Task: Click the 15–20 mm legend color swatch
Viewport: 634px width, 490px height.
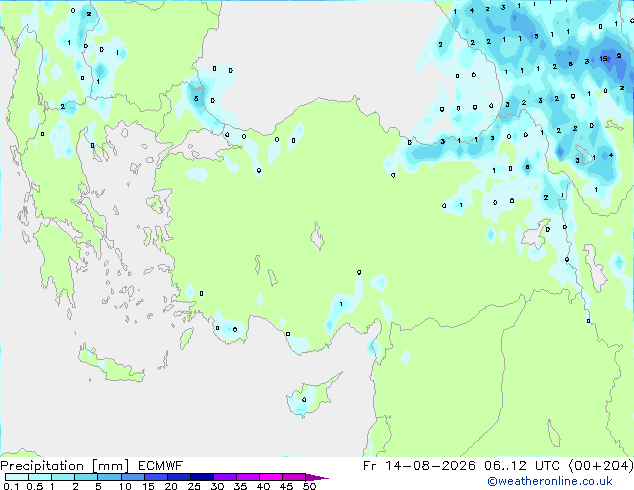Action: click(x=156, y=477)
